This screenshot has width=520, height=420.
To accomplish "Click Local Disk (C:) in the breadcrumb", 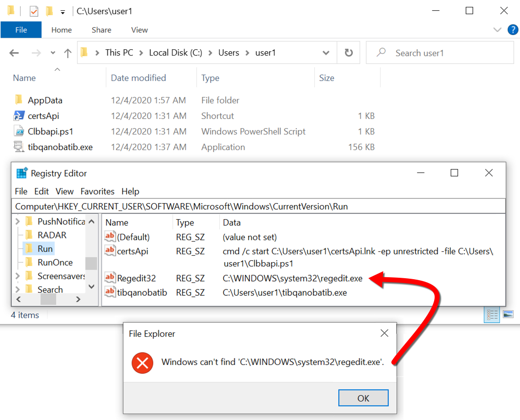I will tap(175, 53).
